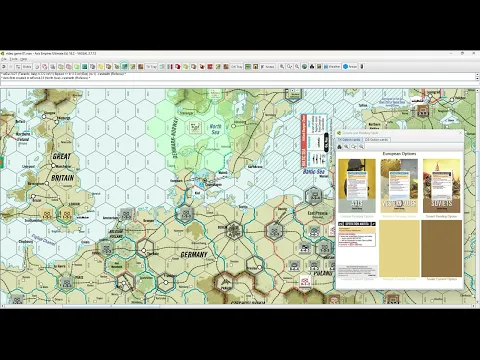Close the option cards window
This screenshot has width=480, height=360.
[x=461, y=133]
